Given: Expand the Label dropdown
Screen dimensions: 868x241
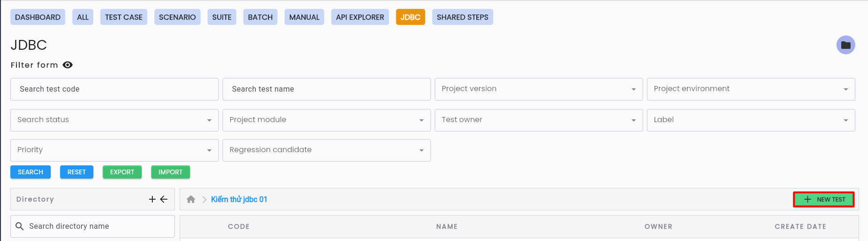Looking at the screenshot, I should pos(751,120).
